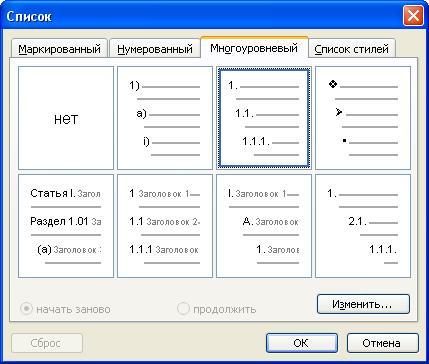This screenshot has width=429, height=364.
Task: Choose the 1. 1.1. 1.1.1. list format thumbnail
Action: (x=264, y=118)
